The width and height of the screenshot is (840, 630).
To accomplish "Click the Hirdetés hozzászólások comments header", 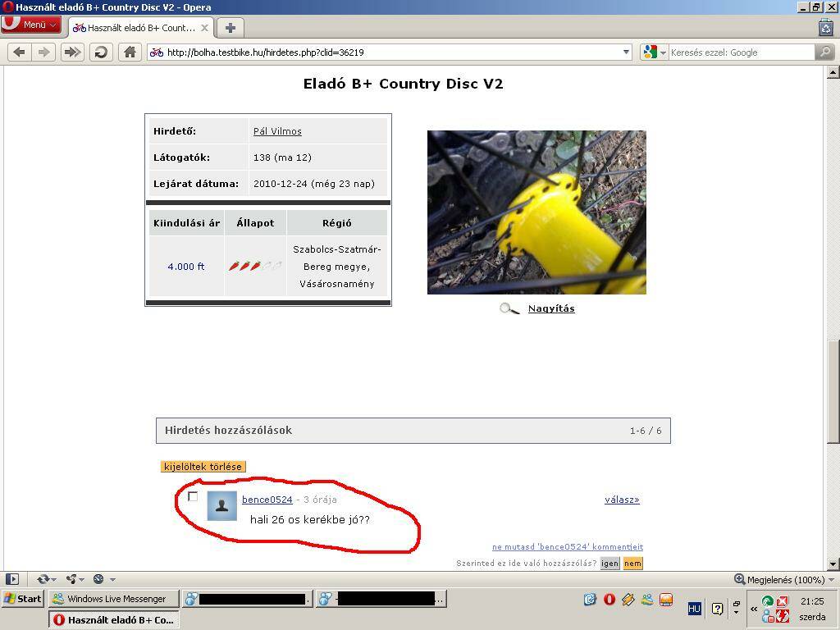I will pos(413,431).
